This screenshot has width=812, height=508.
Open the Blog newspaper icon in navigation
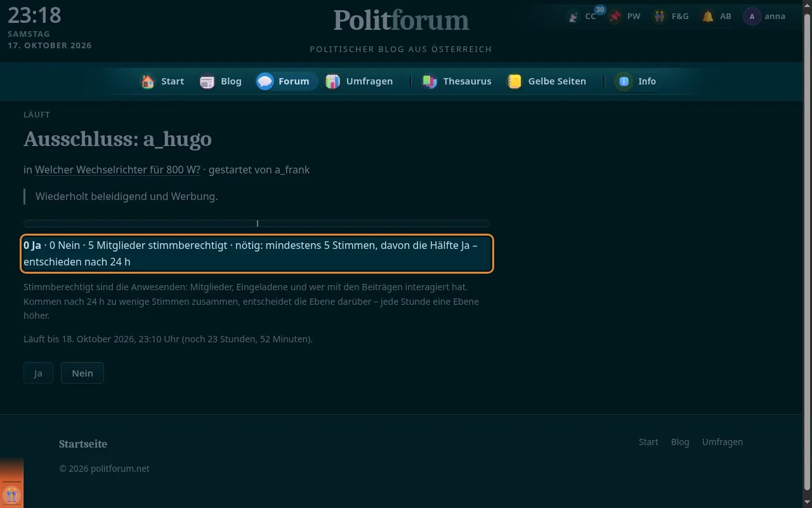[207, 81]
